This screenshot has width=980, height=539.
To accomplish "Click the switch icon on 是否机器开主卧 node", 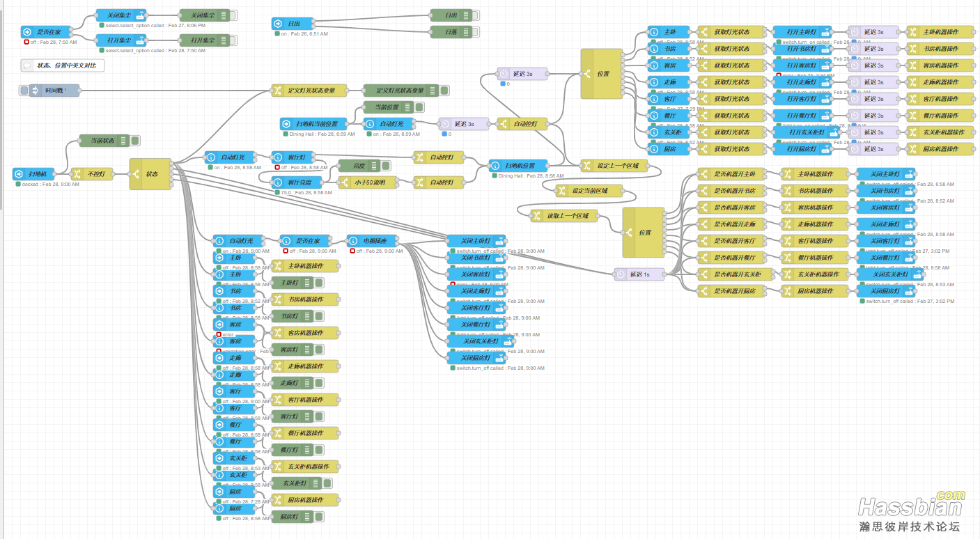I will (703, 174).
